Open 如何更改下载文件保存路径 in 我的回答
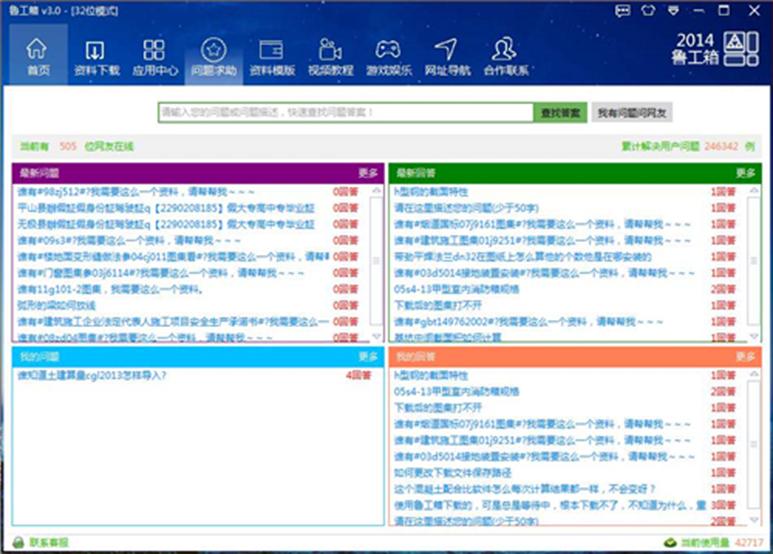This screenshot has width=773, height=554. [x=453, y=473]
